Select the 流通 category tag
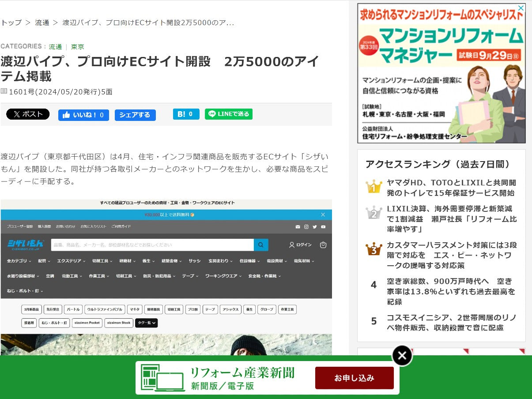 (55, 47)
